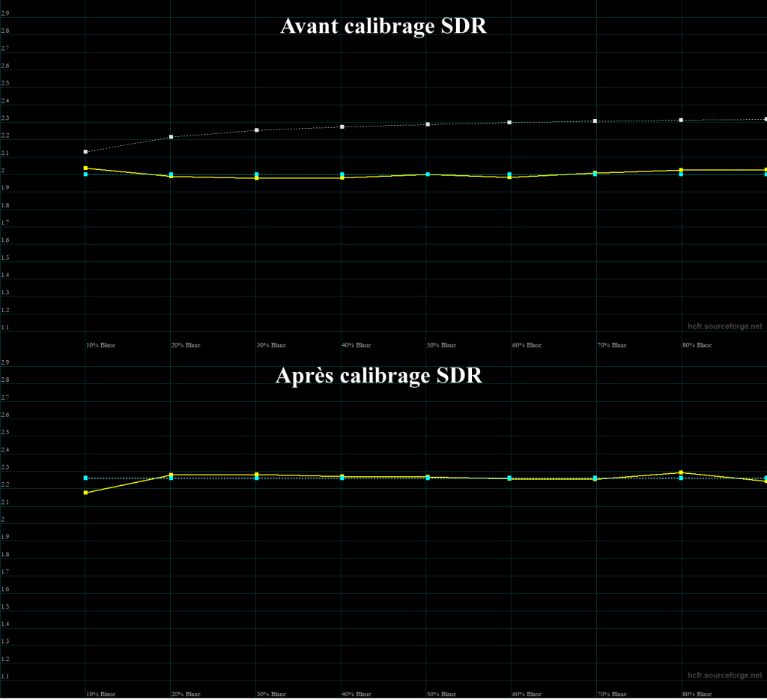Select cyan reference point at 10% in bottom chart
This screenshot has height=700, width=767.
[85, 478]
